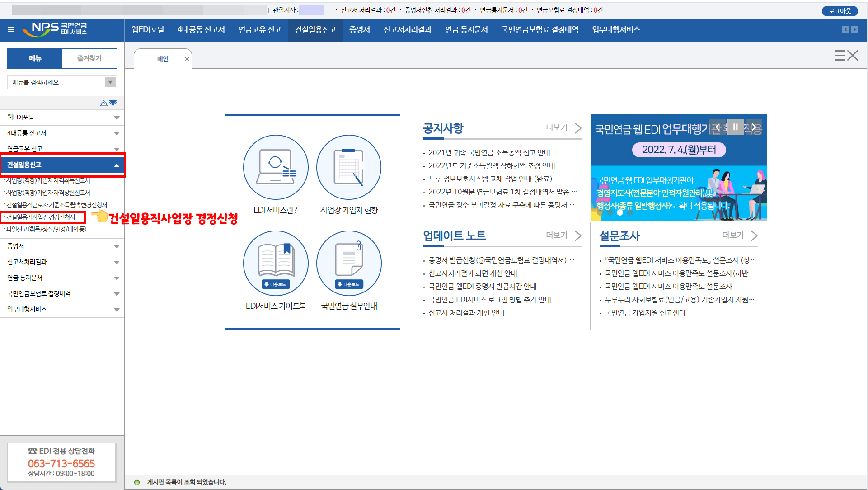Viewport: 868px width, 490px height.
Task: Open the 사업장 가입자 현황 icon
Action: (349, 167)
